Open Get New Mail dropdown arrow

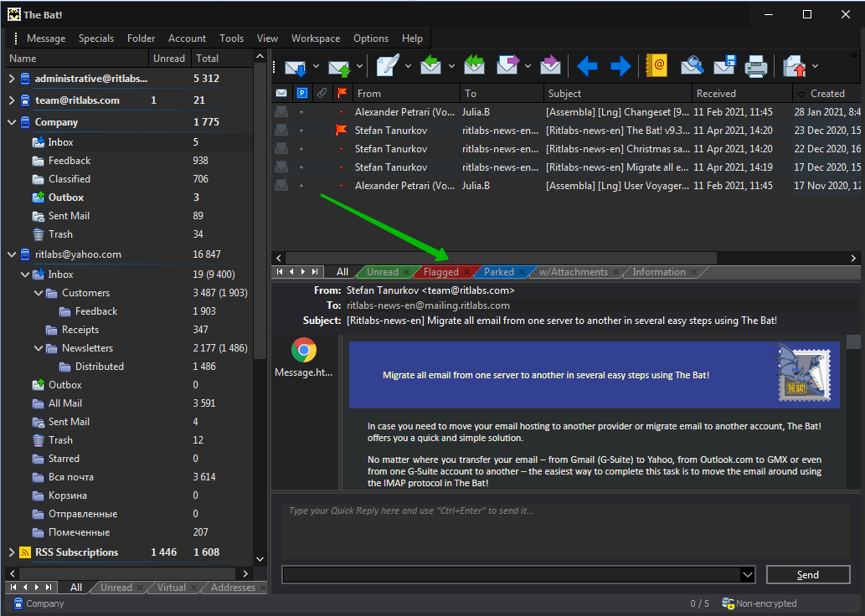click(x=316, y=66)
